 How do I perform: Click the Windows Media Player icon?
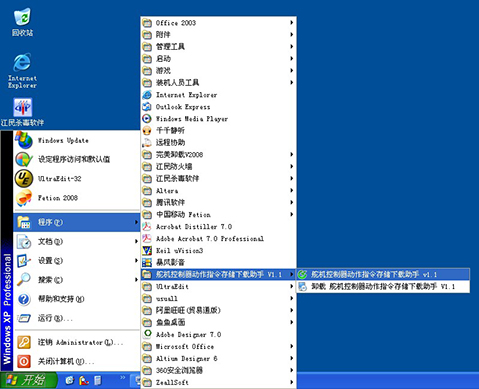(147, 119)
